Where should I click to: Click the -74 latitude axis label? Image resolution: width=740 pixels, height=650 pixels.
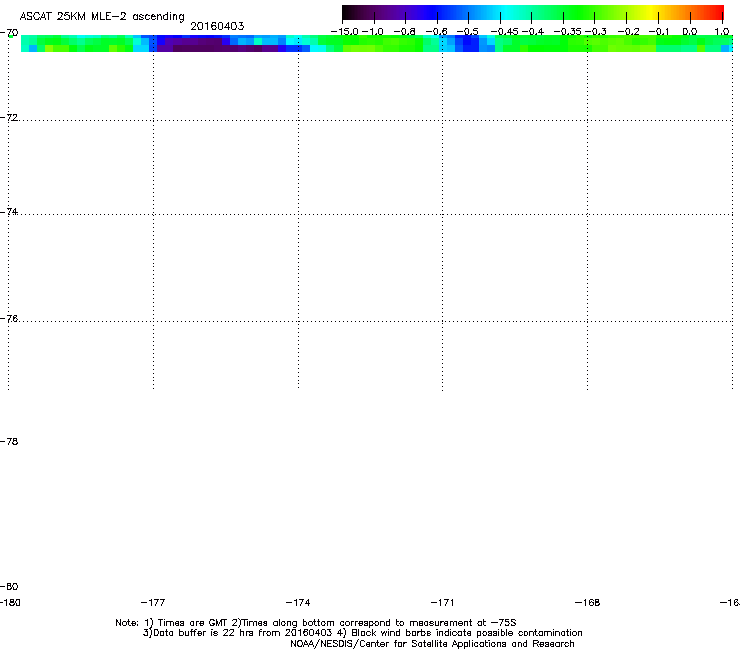click(9, 211)
